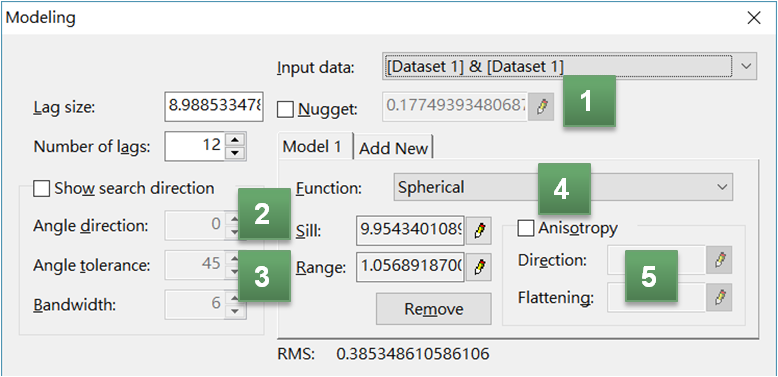Click the pencil icon beside Nugget value

pyautogui.click(x=540, y=107)
